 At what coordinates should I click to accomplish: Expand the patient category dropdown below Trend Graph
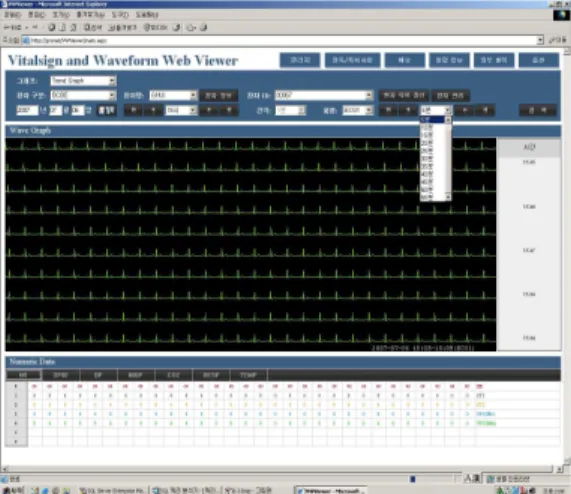112,95
